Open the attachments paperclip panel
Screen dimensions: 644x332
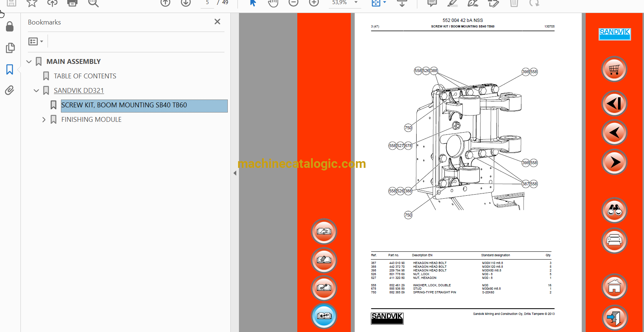click(10, 90)
